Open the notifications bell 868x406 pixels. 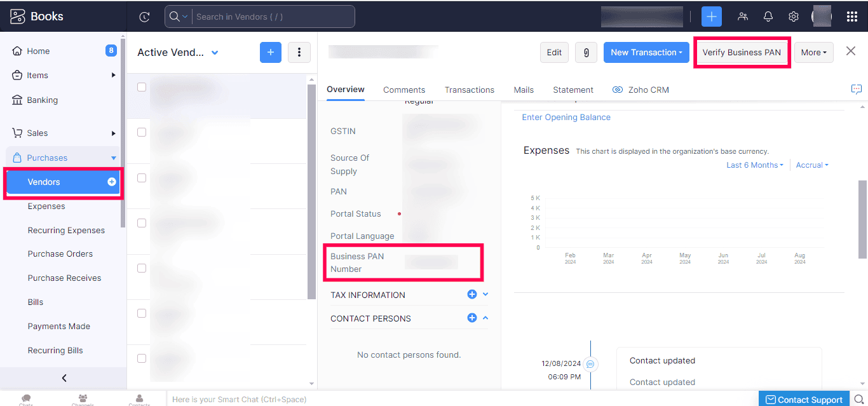coord(768,17)
